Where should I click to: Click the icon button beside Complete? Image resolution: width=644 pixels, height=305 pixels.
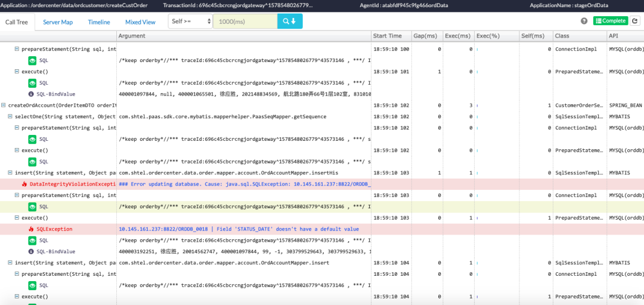[x=634, y=21]
